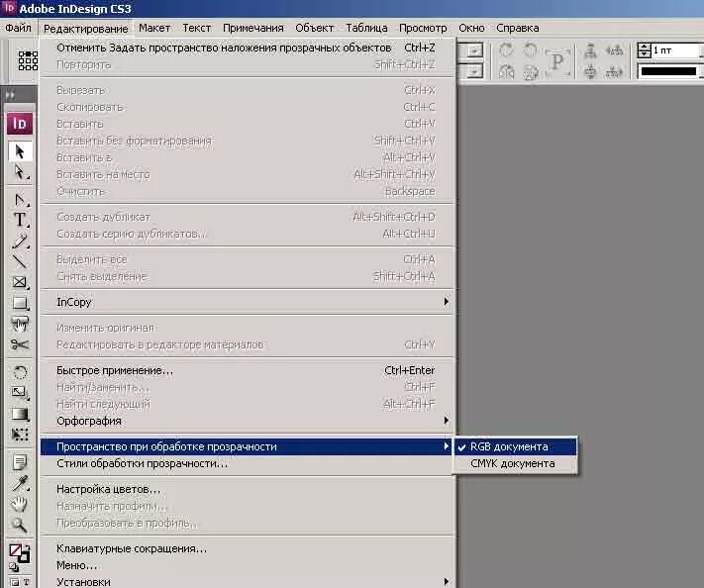Viewport: 704px width, 588px height.
Task: Open the Справка menu
Action: point(517,28)
